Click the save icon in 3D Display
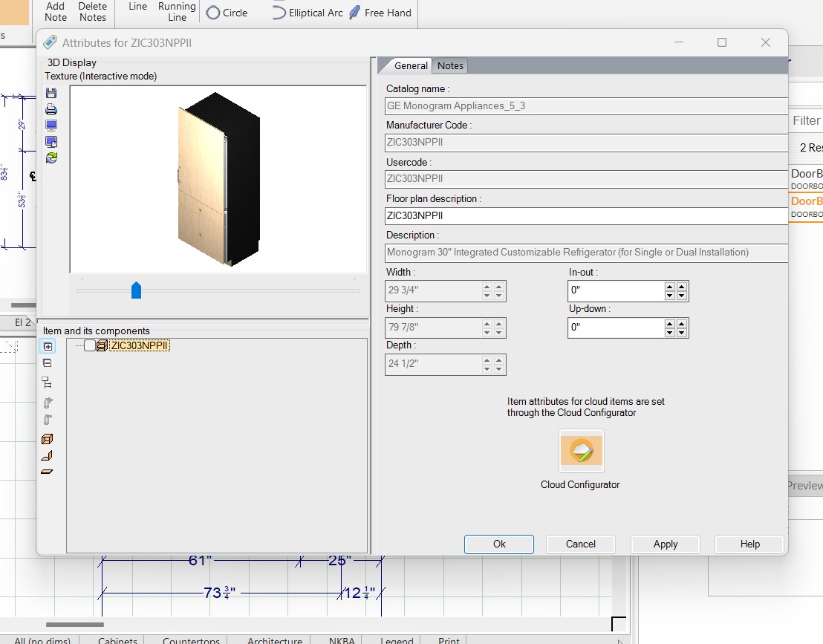 coord(51,93)
